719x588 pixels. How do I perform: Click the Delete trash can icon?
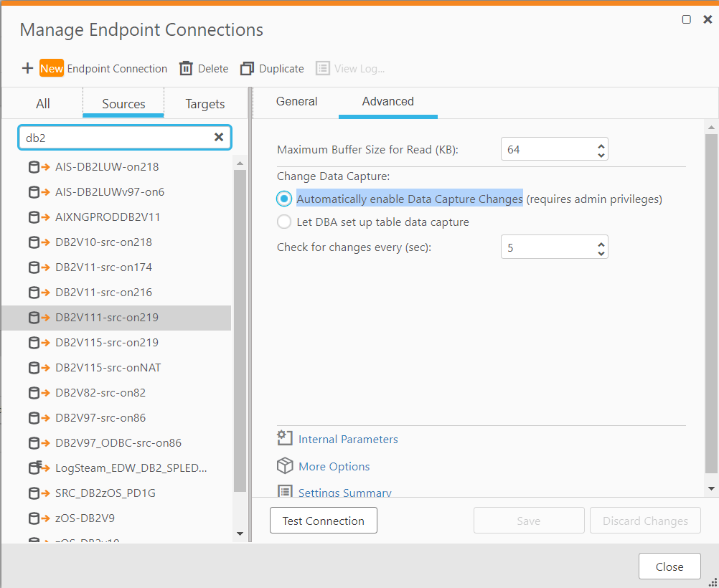pos(186,68)
